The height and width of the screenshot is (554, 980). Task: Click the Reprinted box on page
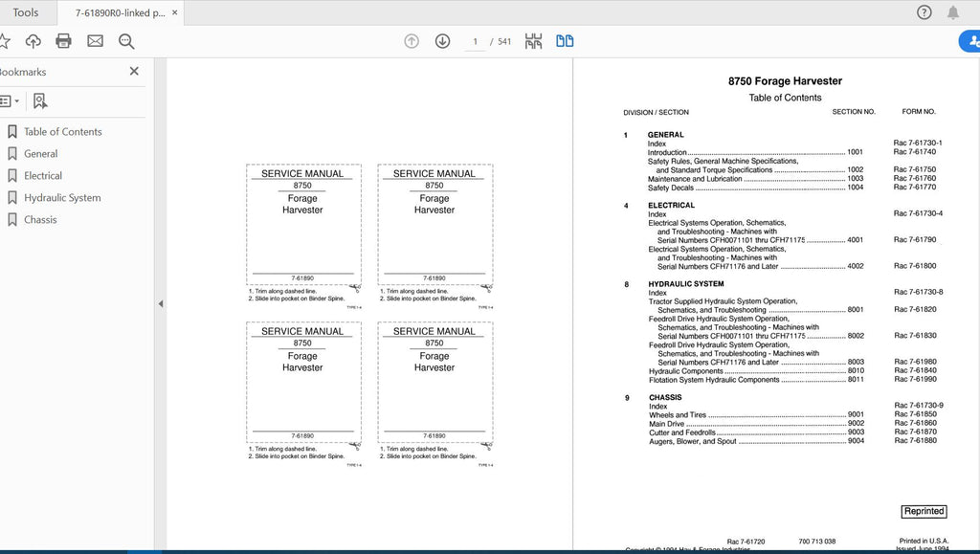pos(924,511)
